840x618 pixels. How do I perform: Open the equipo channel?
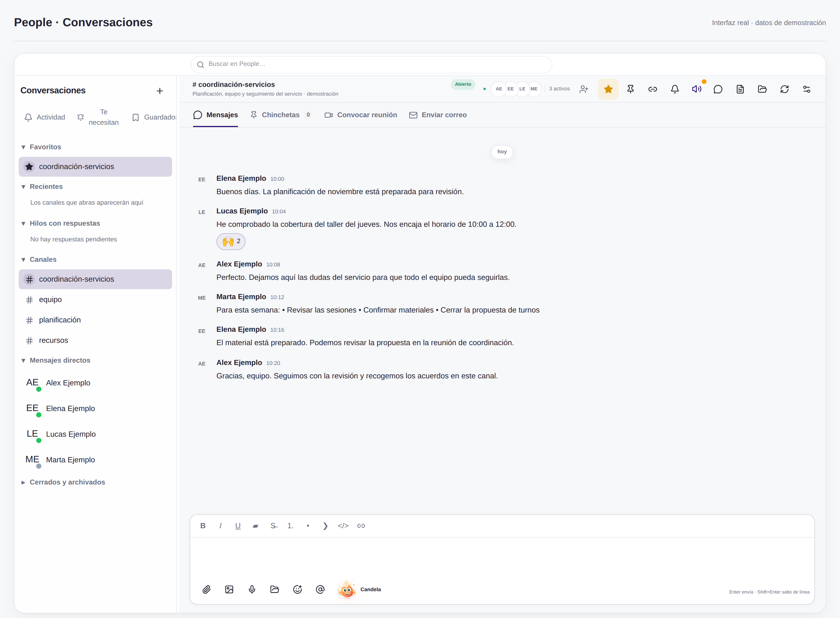95,300
